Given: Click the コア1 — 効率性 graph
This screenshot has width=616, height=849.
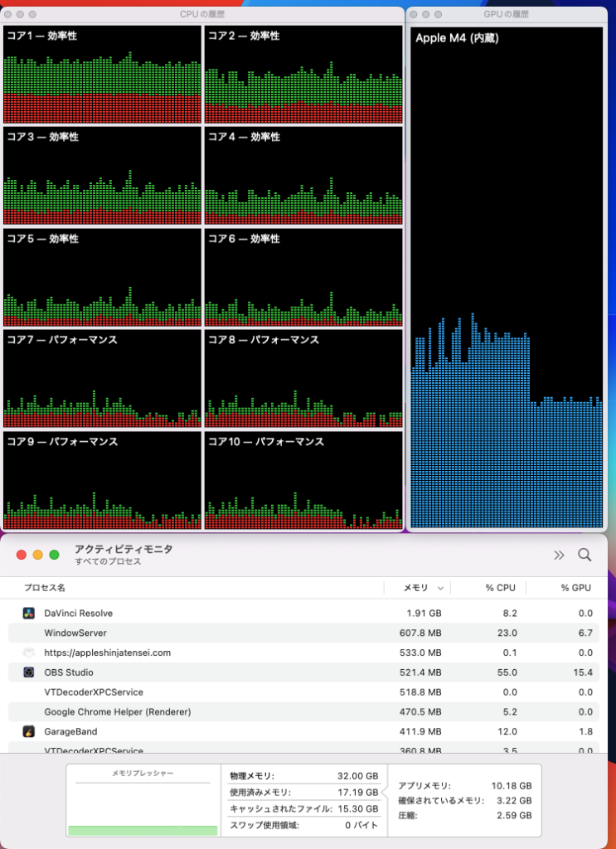Looking at the screenshot, I should 102,75.
